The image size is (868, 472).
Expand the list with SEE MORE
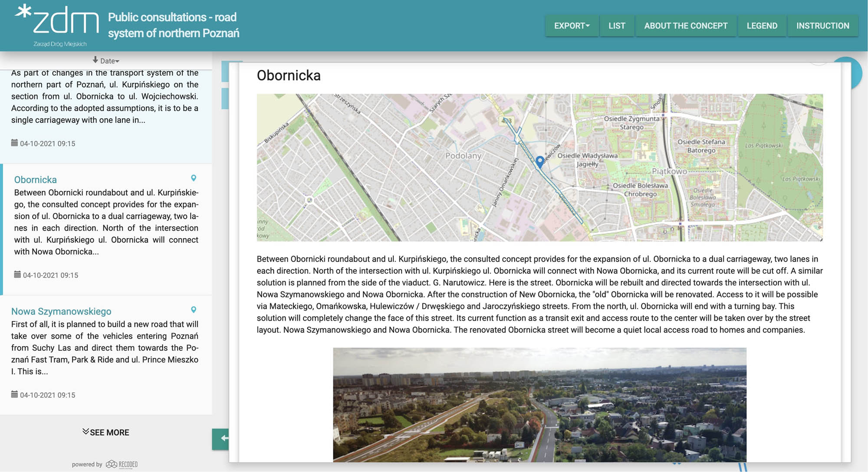[x=106, y=432]
